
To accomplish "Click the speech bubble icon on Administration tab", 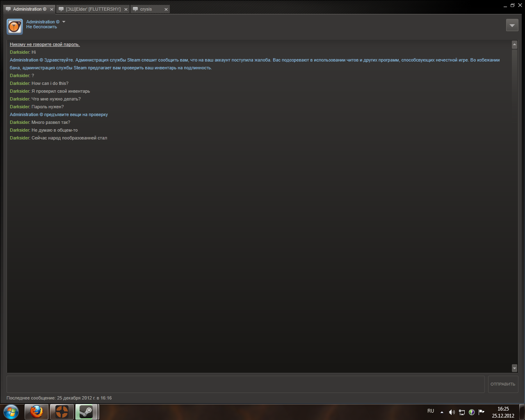I will click(x=8, y=9).
